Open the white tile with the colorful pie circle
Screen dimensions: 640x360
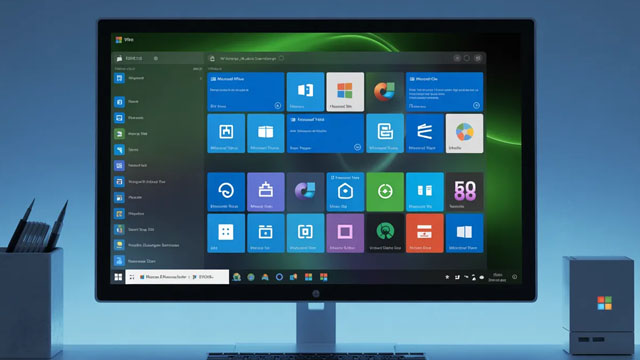tap(464, 133)
